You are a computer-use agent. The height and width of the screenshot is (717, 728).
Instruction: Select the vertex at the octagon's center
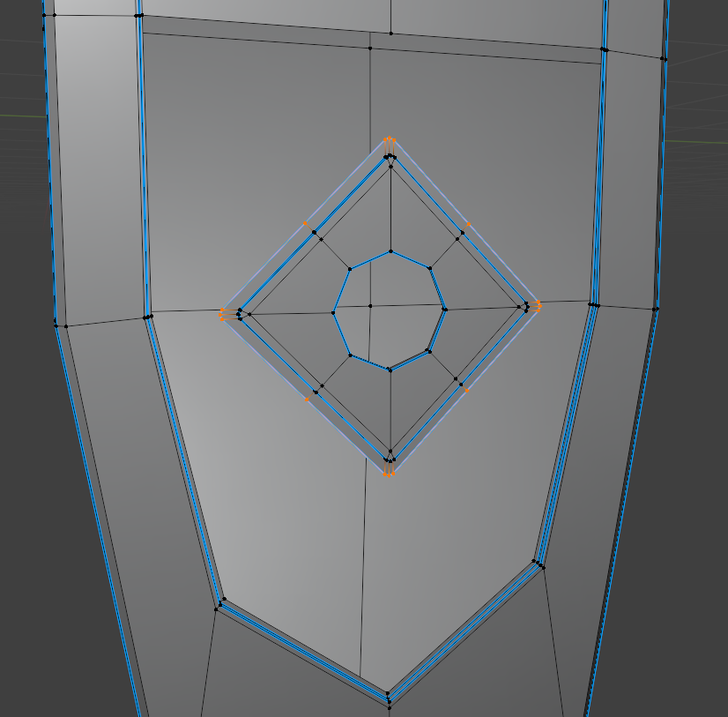point(370,306)
